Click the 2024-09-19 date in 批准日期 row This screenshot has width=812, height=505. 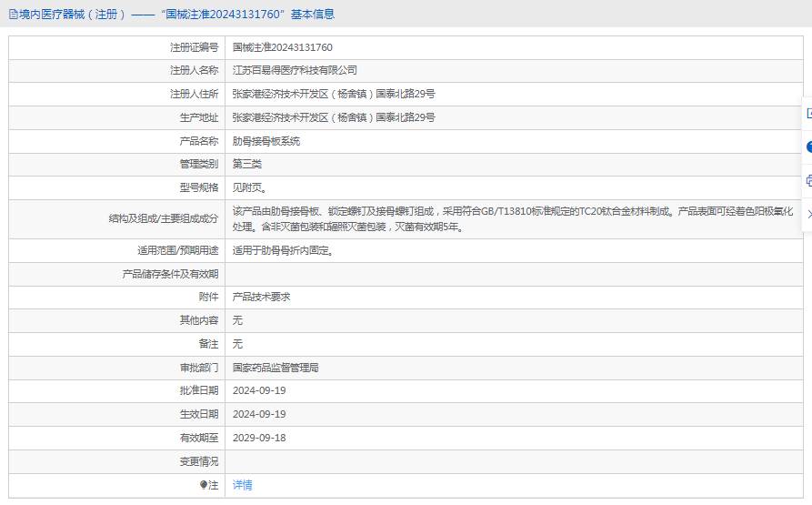click(259, 391)
